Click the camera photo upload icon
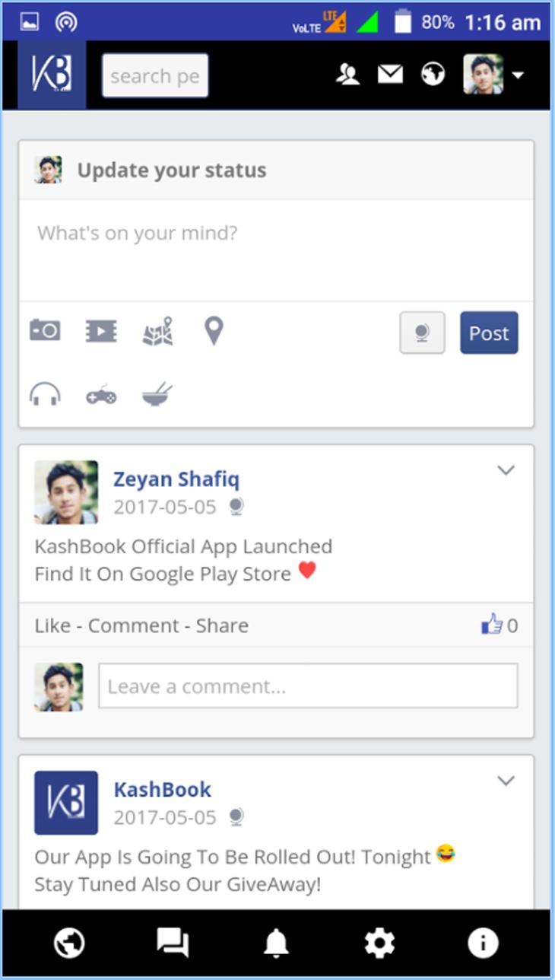 point(45,330)
